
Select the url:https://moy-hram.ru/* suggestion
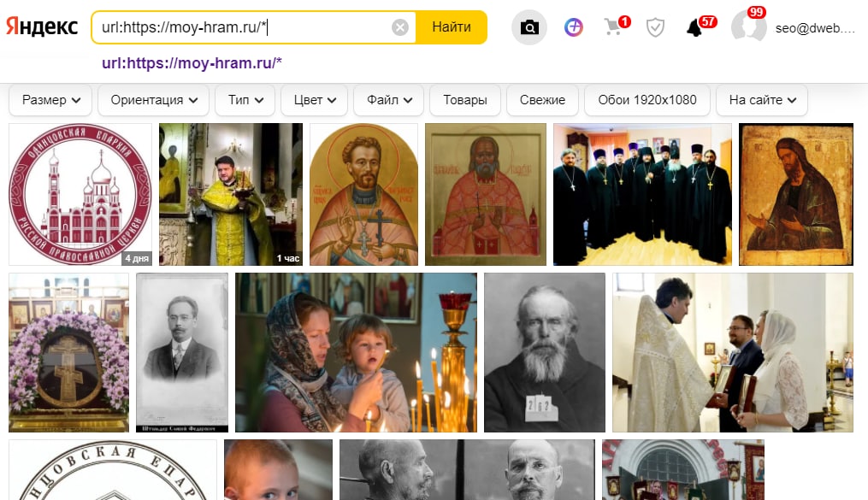pyautogui.click(x=192, y=63)
